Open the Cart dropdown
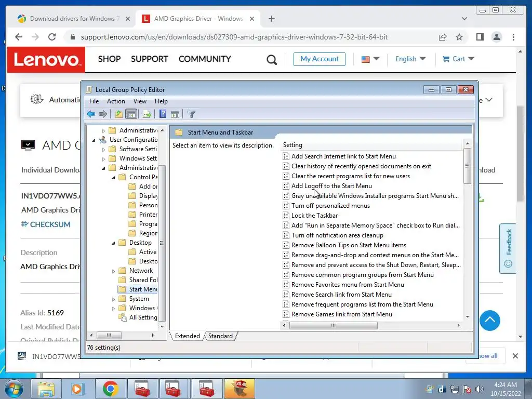The image size is (532, 399). [x=458, y=59]
